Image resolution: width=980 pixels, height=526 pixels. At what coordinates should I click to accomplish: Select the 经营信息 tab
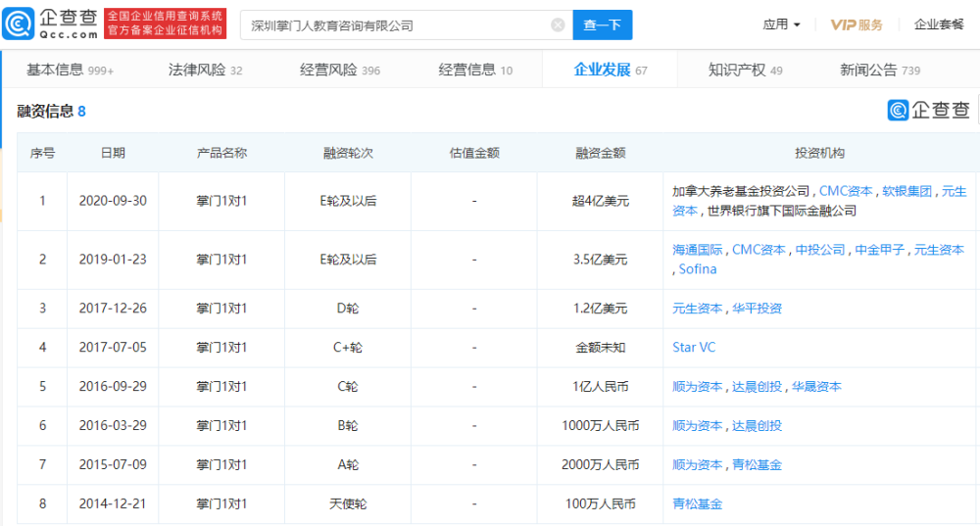[x=475, y=70]
